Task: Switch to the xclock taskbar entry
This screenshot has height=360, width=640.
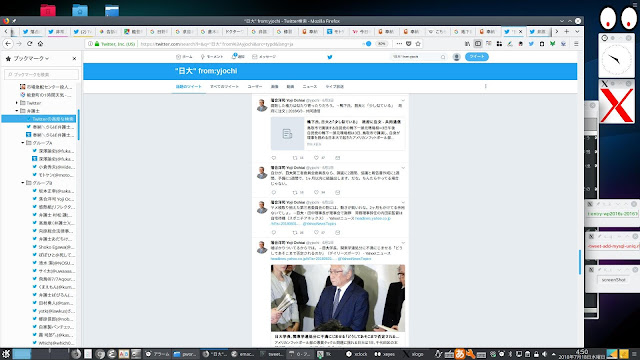Action: coord(357,354)
